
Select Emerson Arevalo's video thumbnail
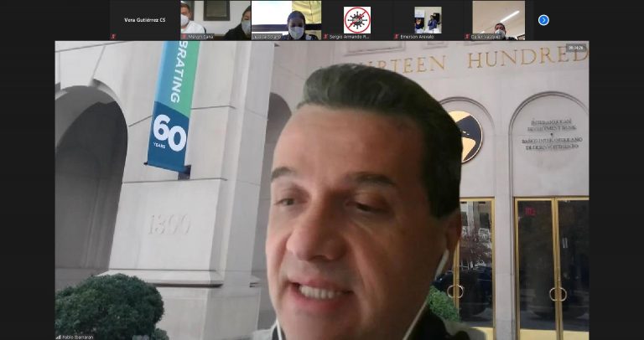[428, 18]
